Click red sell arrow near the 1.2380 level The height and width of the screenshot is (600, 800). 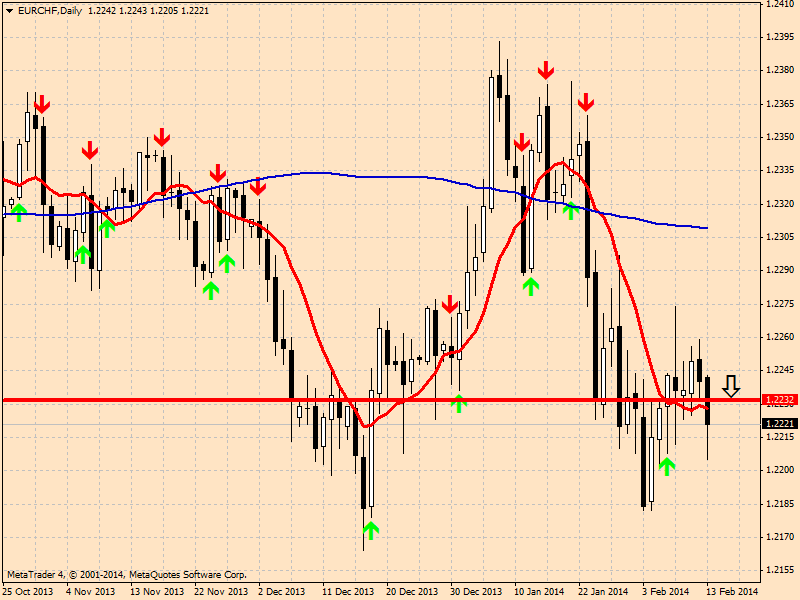pos(546,70)
